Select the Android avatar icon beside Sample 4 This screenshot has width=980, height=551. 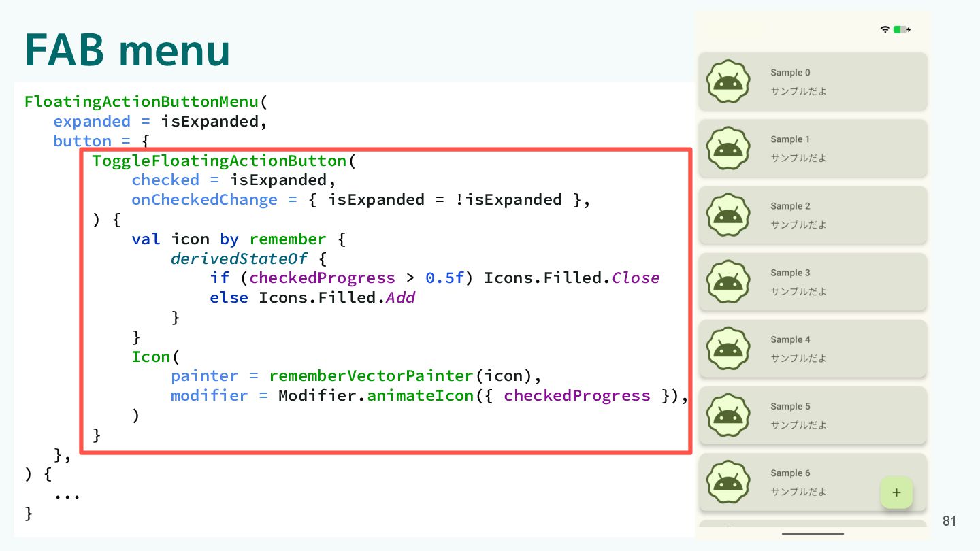coord(728,348)
